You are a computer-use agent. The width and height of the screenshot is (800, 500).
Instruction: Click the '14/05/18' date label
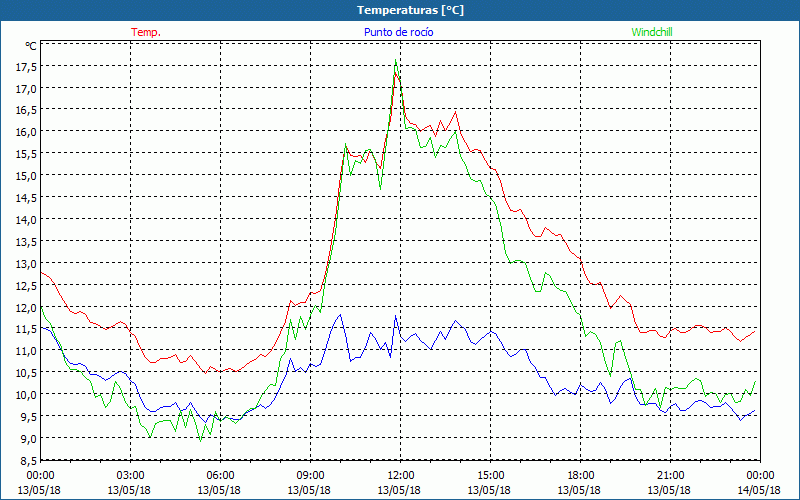pyautogui.click(x=759, y=490)
